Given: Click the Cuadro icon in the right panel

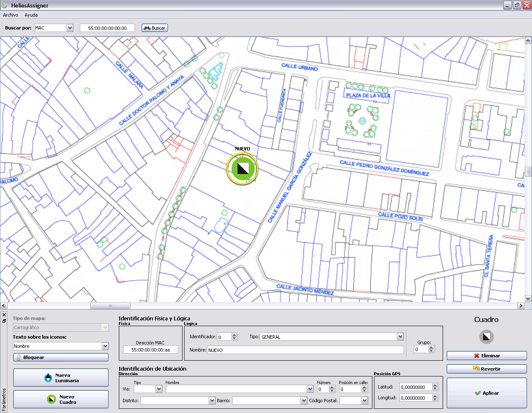Looking at the screenshot, I should pos(486,337).
